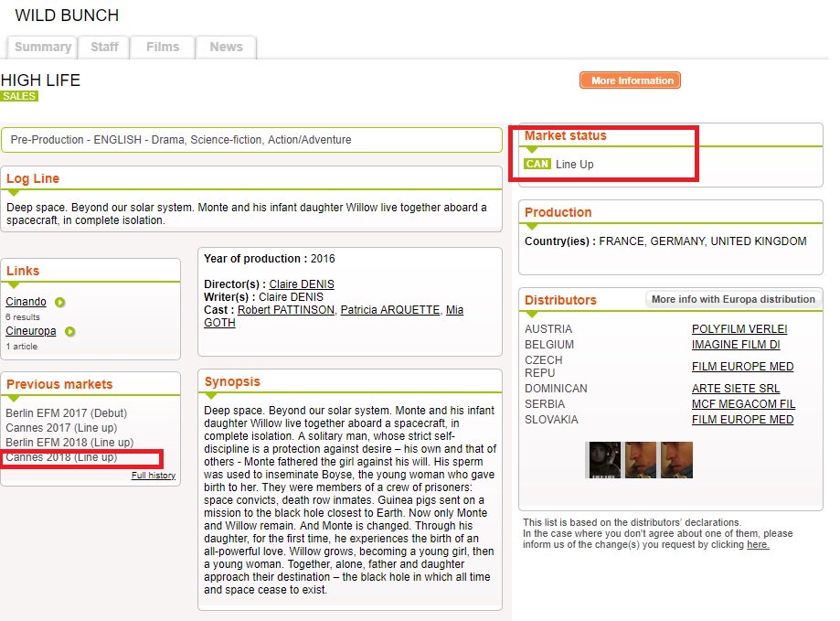Screen dimensions: 840x621
Task: Open the Summary tab
Action: [x=42, y=48]
